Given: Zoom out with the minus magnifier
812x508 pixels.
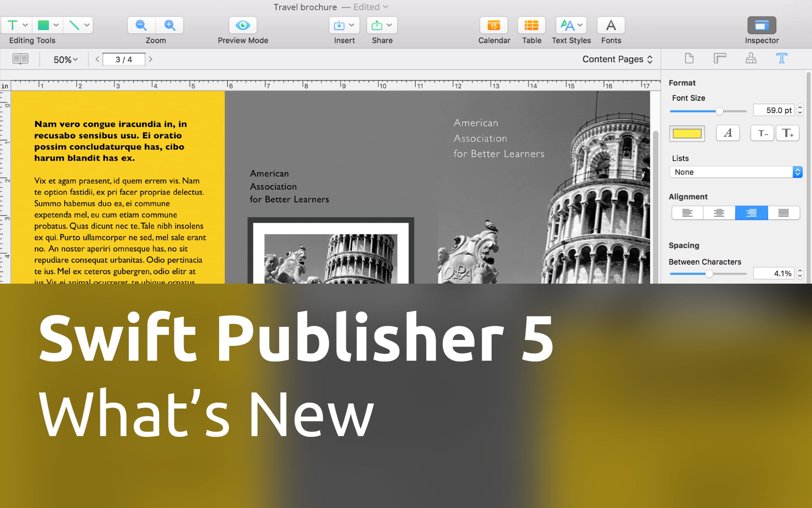Looking at the screenshot, I should (141, 25).
